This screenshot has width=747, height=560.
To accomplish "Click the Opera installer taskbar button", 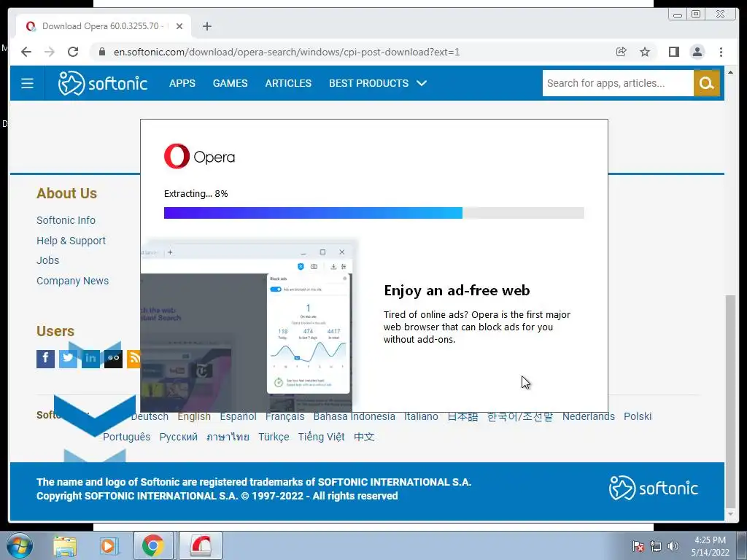I will tap(201, 545).
